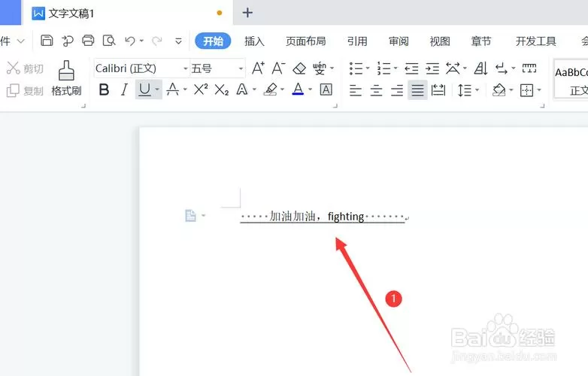Switch to the 引用 tab
This screenshot has width=588, height=376.
click(x=357, y=41)
